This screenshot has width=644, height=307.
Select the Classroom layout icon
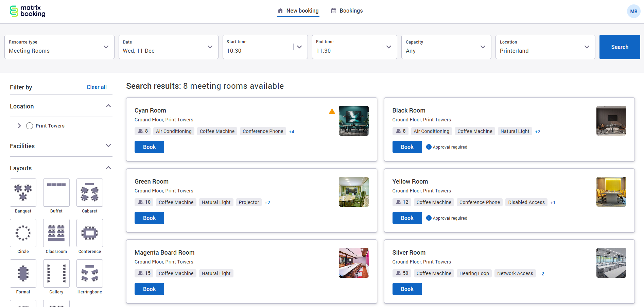coord(56,233)
